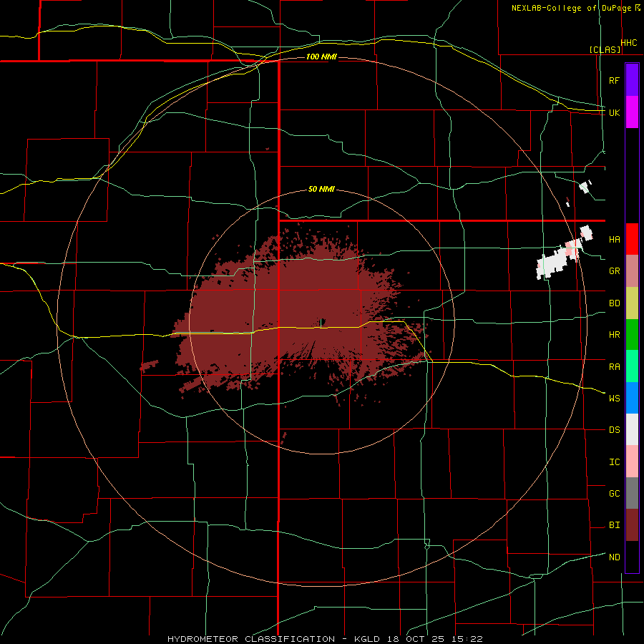Click the ND legend label
Screen dimensions: 644x644
coord(614,557)
